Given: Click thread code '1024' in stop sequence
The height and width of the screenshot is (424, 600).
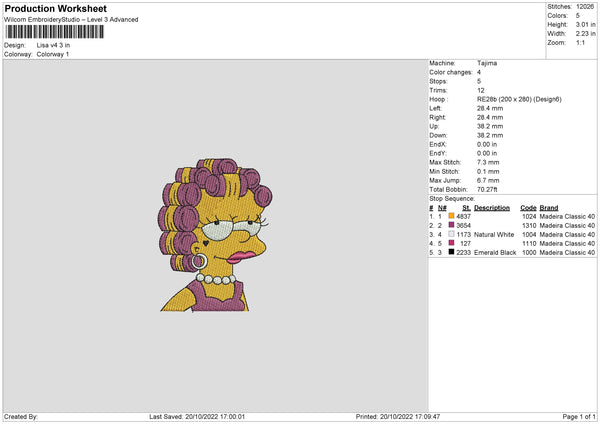Looking at the screenshot, I should (x=529, y=217).
